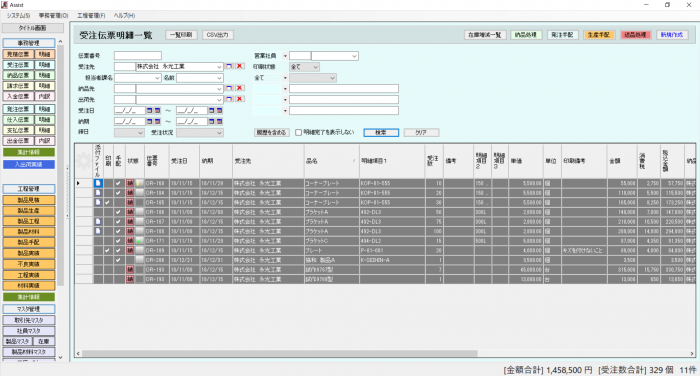700x376 pixels.
Task: Open システム(S) menu
Action: tap(18, 16)
